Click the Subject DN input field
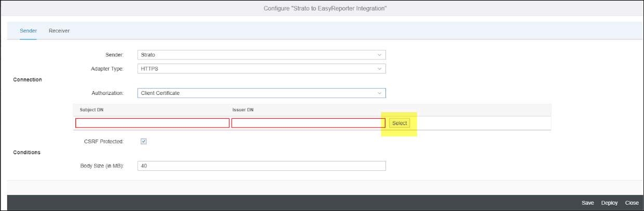 [x=152, y=123]
